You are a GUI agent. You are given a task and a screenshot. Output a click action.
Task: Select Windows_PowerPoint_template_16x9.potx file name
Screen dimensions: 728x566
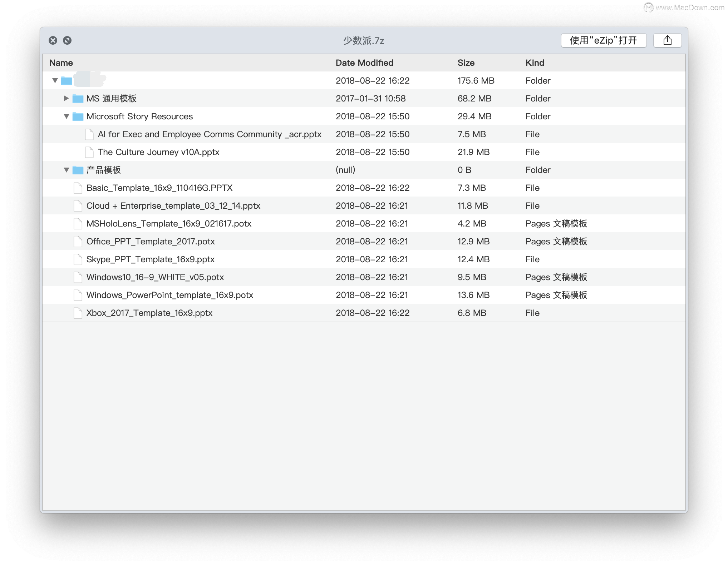170,295
